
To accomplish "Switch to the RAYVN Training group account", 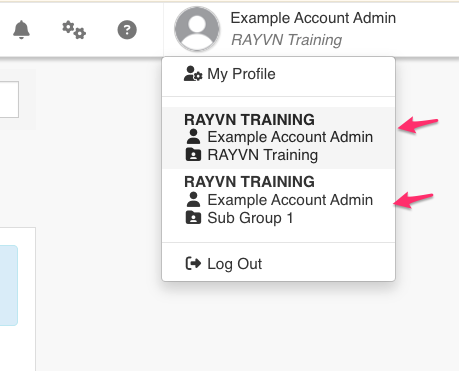I will pyautogui.click(x=278, y=138).
